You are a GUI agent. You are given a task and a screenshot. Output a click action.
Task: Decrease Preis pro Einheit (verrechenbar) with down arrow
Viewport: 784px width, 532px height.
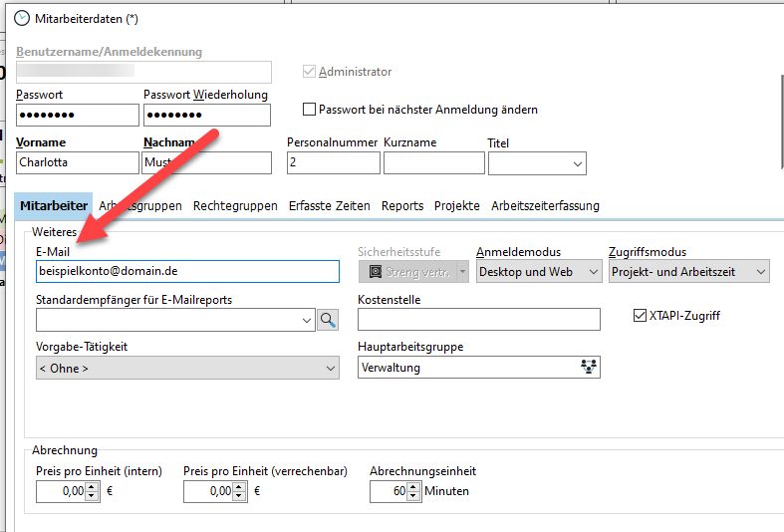click(240, 496)
